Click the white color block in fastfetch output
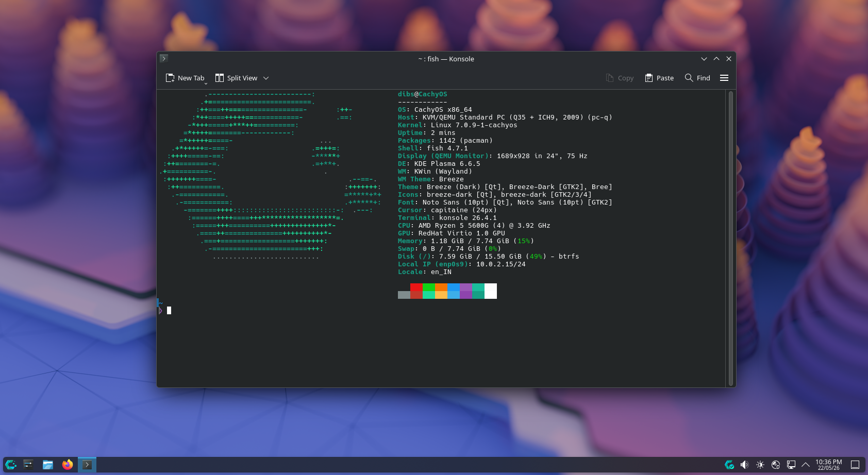The height and width of the screenshot is (475, 868). (x=491, y=291)
